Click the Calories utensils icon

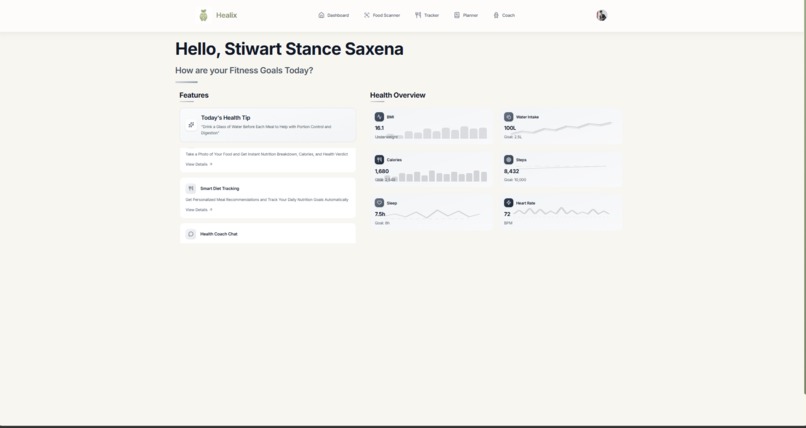[x=379, y=160]
